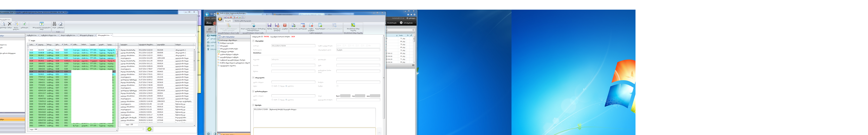Click the გვარი, სახელი field under ინიციატორი
Viewport: 868px width, 135px height.
[293, 82]
